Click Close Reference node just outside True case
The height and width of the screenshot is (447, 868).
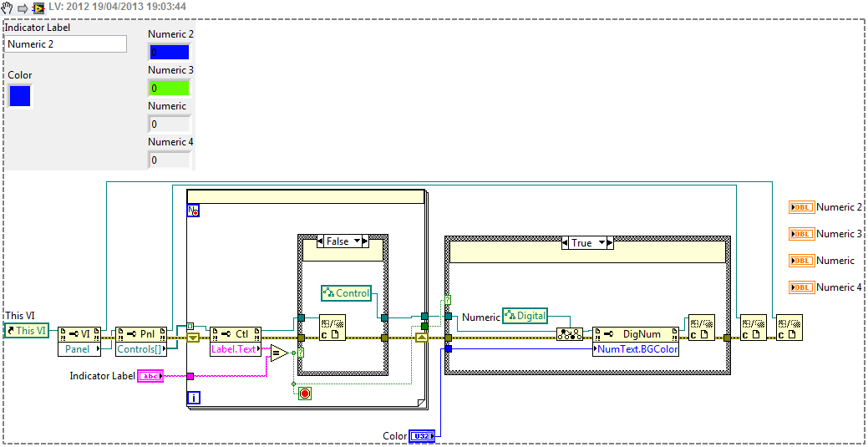pyautogui.click(x=754, y=328)
